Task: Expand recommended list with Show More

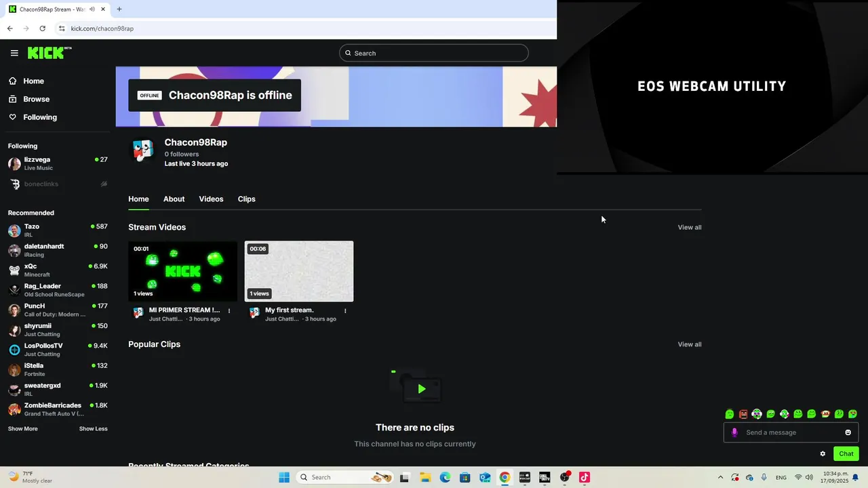Action: 23,429
